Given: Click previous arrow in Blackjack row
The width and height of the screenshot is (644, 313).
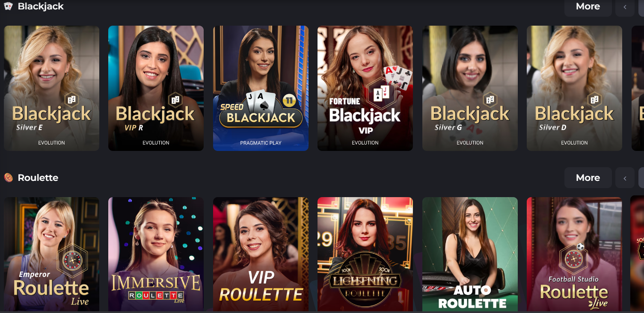Looking at the screenshot, I should [625, 6].
